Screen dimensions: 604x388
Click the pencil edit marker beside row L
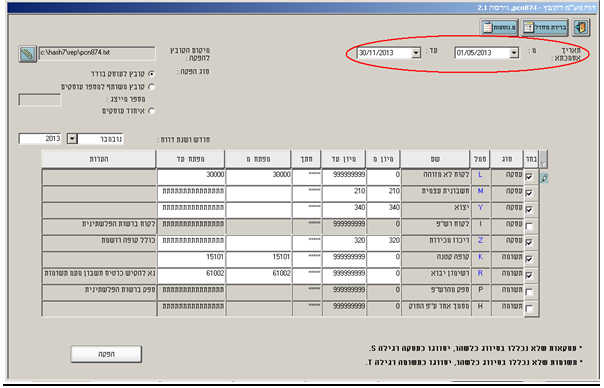click(x=544, y=178)
